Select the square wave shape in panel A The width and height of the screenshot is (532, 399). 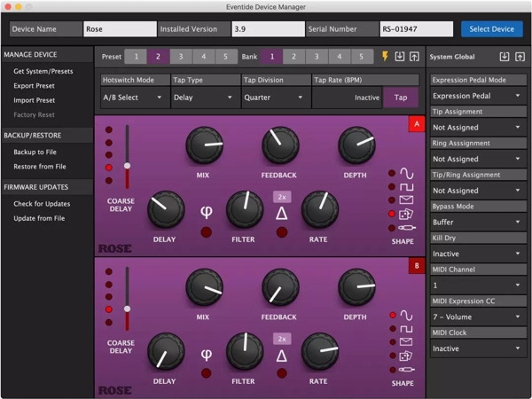tap(406, 186)
